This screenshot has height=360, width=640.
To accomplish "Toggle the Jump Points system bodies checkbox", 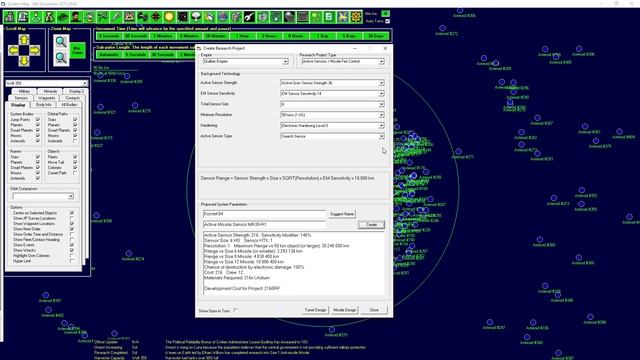I will [x=38, y=120].
